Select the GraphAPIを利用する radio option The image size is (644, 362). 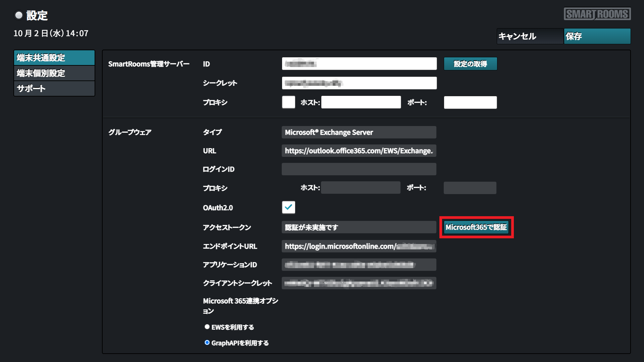[x=207, y=343]
